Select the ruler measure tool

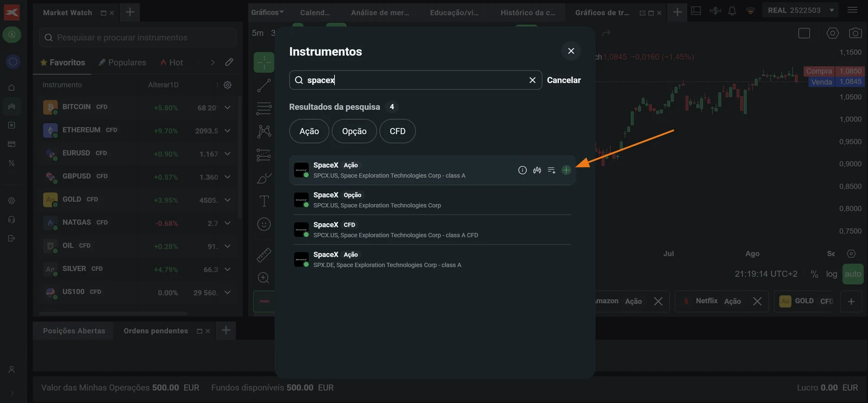coord(264,255)
